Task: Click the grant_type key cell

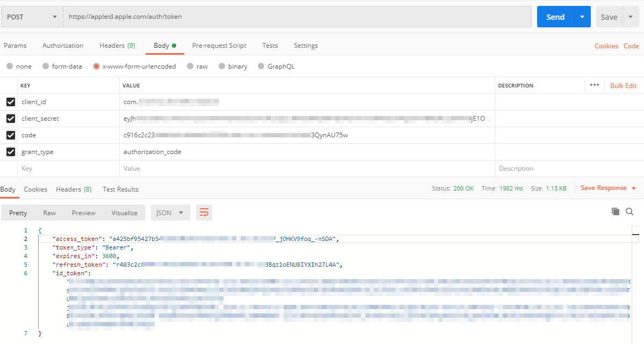Action: [x=69, y=152]
